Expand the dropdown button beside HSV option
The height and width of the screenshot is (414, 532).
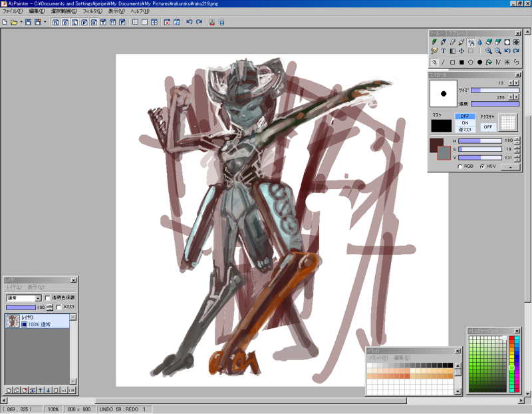pos(511,166)
